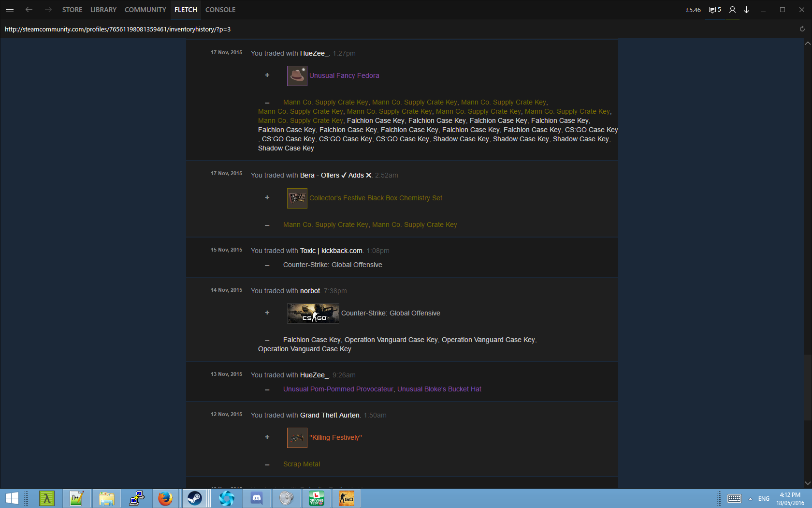This screenshot has width=812, height=508.
Task: Click the page URL address bar
Action: click(x=117, y=30)
